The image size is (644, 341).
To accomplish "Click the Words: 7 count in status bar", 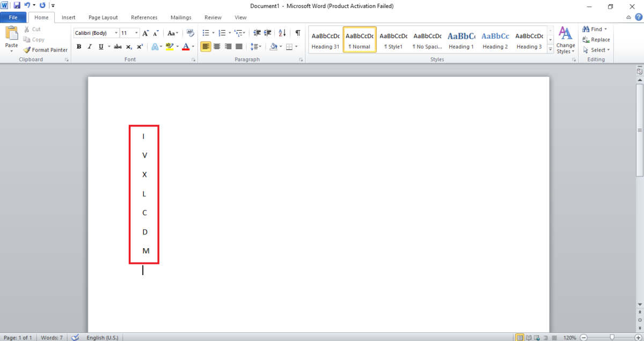I will tap(53, 338).
